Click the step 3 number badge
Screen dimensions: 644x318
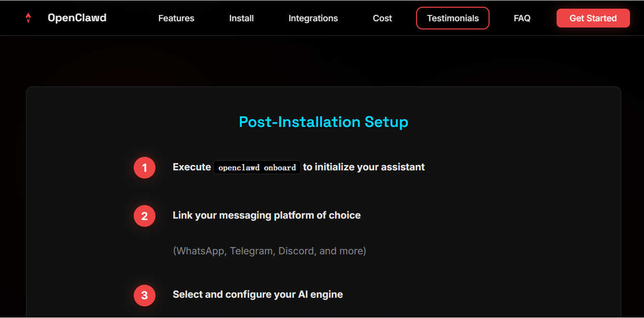(144, 295)
